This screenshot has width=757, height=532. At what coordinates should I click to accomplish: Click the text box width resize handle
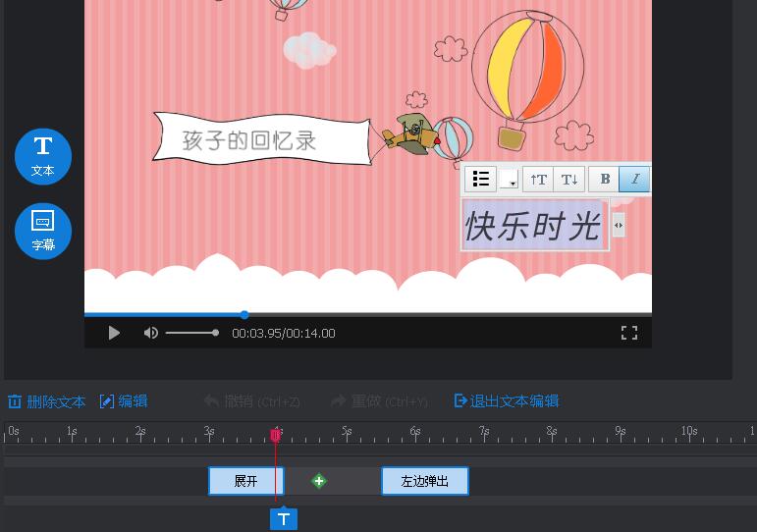pos(619,225)
